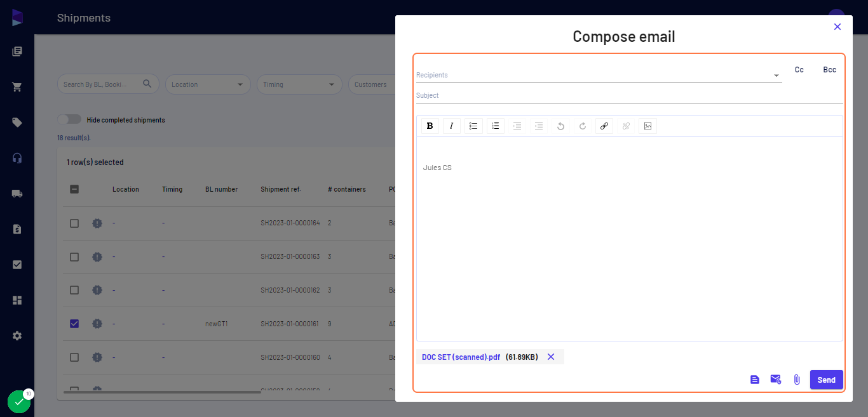Screen dimensions: 868x417
Task: Click the newGT1 BL number cell
Action: [x=216, y=324]
